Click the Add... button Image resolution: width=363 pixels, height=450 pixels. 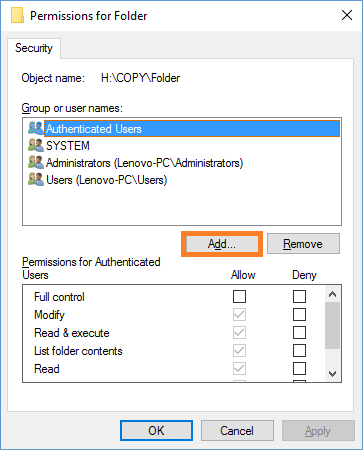222,244
